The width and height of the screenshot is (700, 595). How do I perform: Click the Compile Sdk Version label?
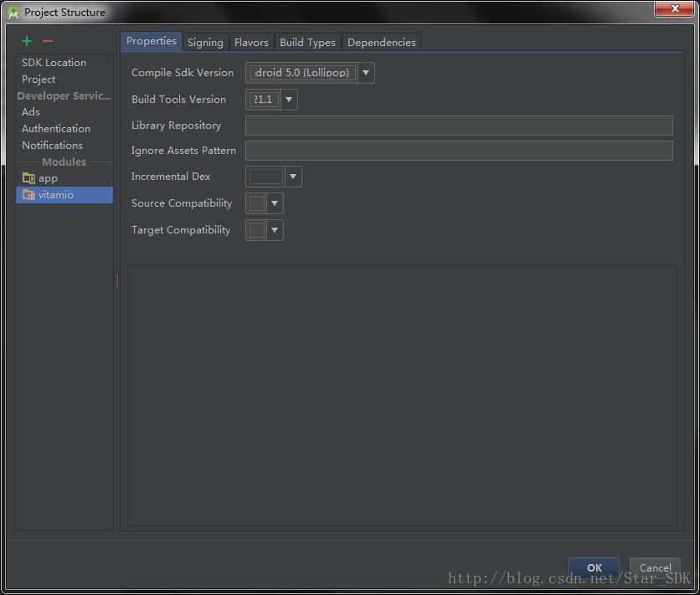click(183, 73)
